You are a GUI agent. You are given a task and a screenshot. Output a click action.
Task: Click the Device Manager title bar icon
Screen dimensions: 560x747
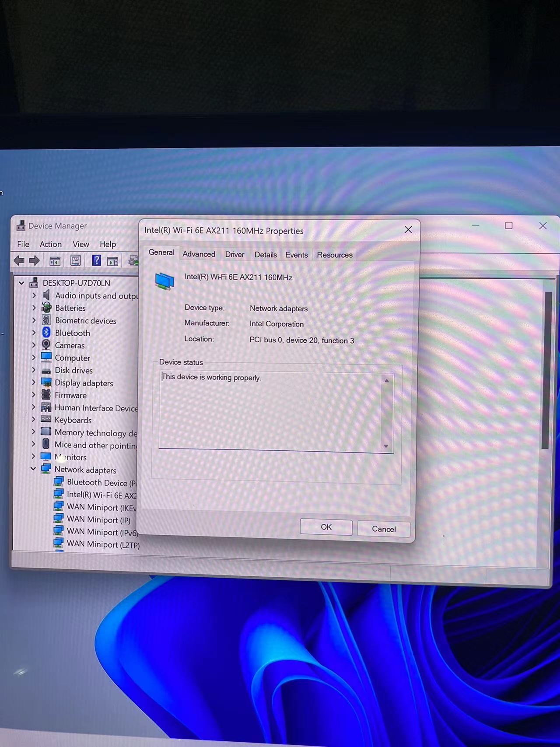21,225
